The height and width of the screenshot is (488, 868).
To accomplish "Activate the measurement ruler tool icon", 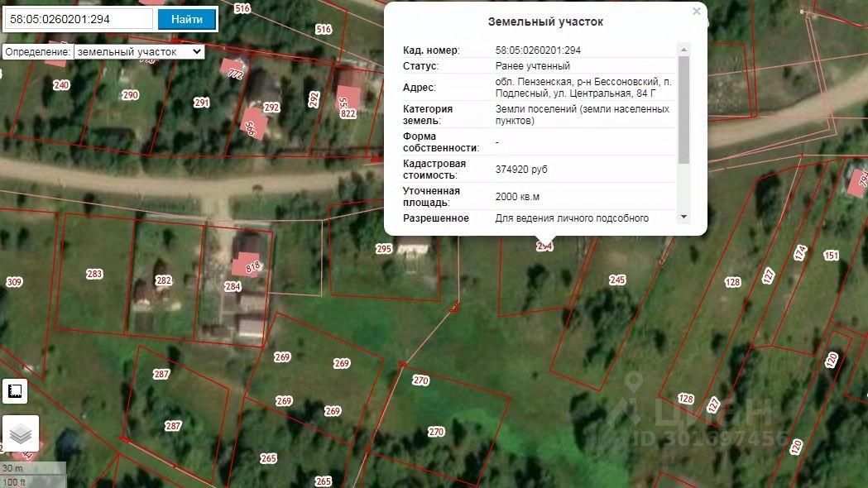I will pos(15,391).
